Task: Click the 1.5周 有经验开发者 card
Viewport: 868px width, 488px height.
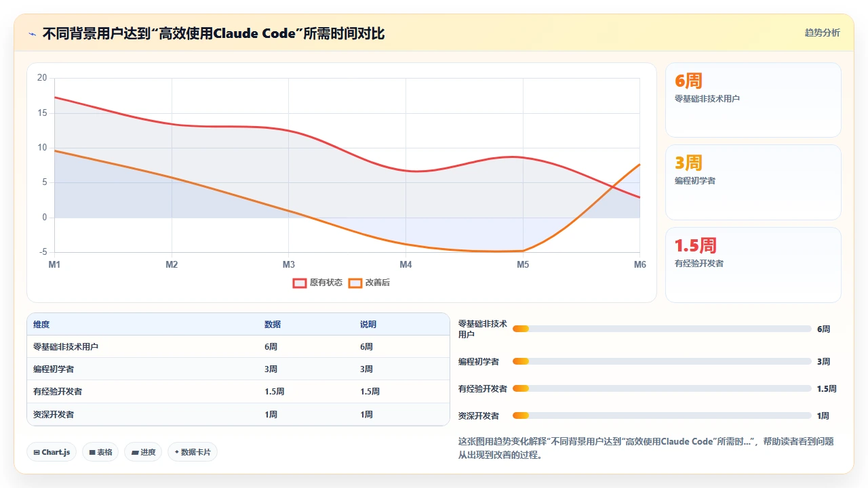Action: coord(753,264)
